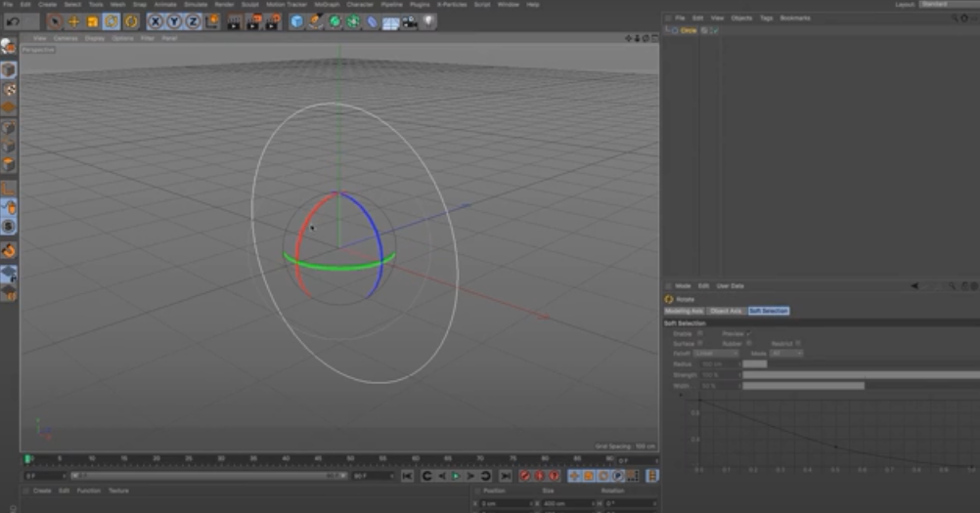
Task: Toggle the Preview checkbox
Action: pos(748,333)
